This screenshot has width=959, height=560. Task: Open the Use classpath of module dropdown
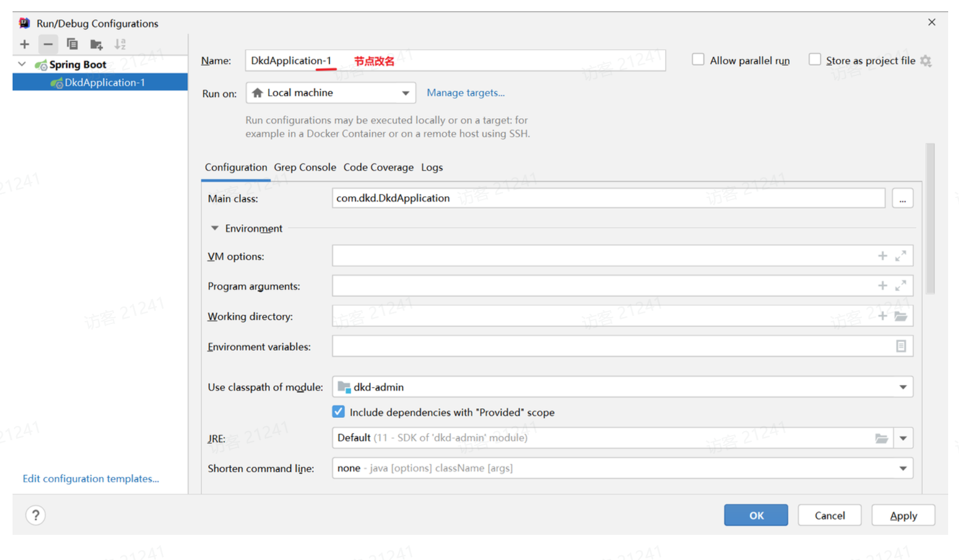622,387
